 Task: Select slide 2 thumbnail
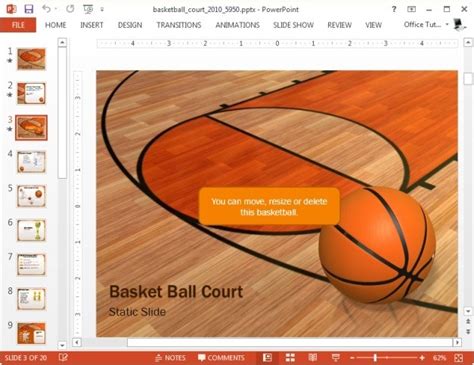(x=31, y=93)
